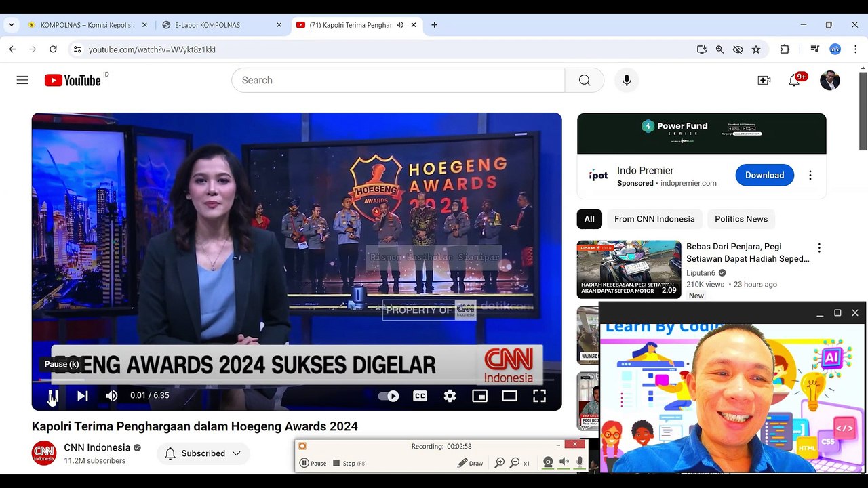Toggle closed captions CC

(420, 396)
